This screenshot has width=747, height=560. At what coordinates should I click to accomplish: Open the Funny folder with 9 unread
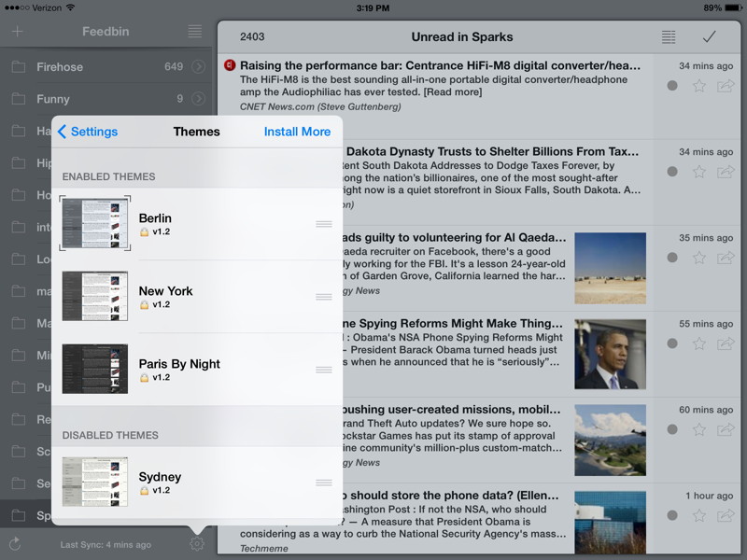point(106,99)
